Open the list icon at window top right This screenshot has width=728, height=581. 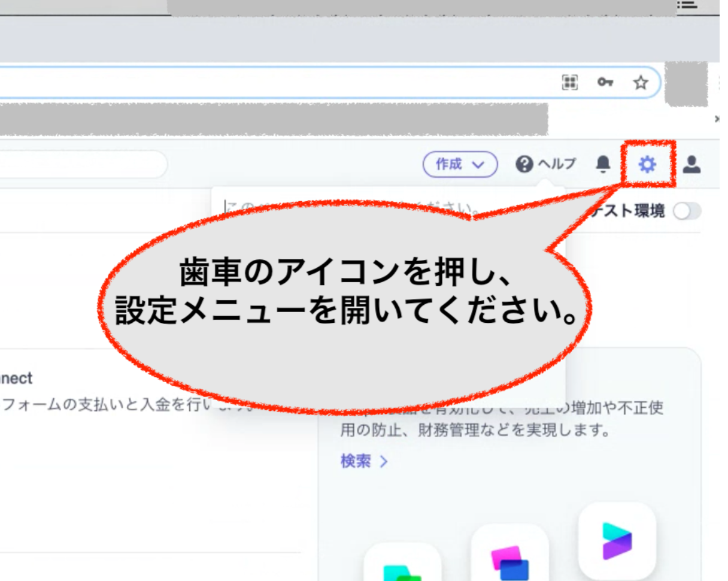pyautogui.click(x=687, y=5)
